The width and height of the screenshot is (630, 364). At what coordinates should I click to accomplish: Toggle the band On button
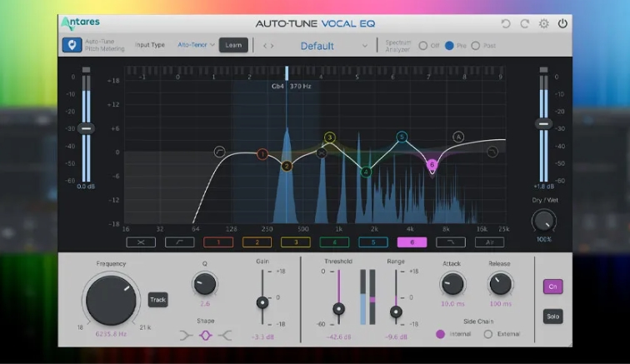(552, 287)
